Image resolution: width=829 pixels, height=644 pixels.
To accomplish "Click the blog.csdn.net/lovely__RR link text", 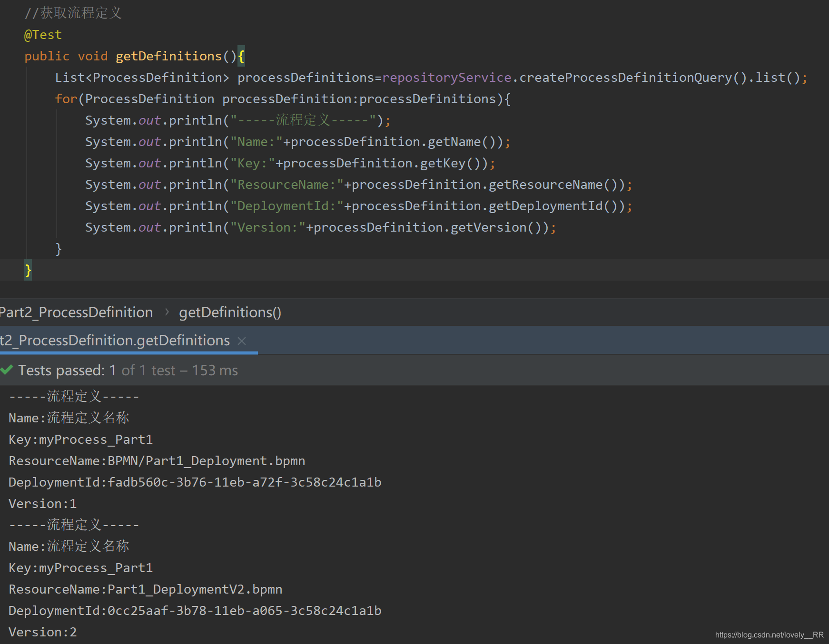I will 769,635.
